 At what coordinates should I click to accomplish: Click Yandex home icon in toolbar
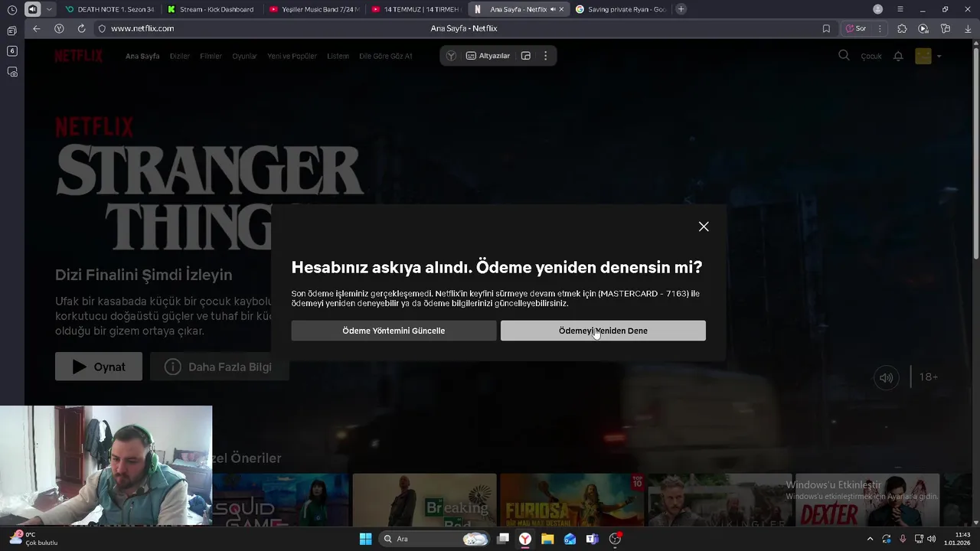point(59,28)
